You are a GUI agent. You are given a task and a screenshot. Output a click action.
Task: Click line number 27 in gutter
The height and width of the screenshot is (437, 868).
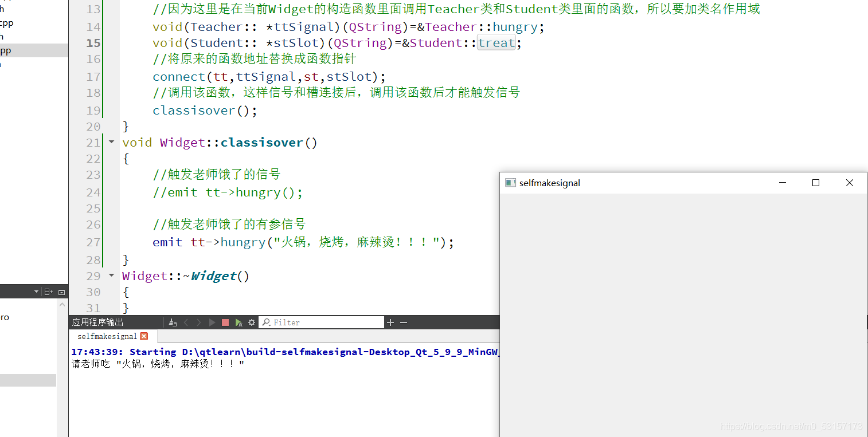pos(93,242)
